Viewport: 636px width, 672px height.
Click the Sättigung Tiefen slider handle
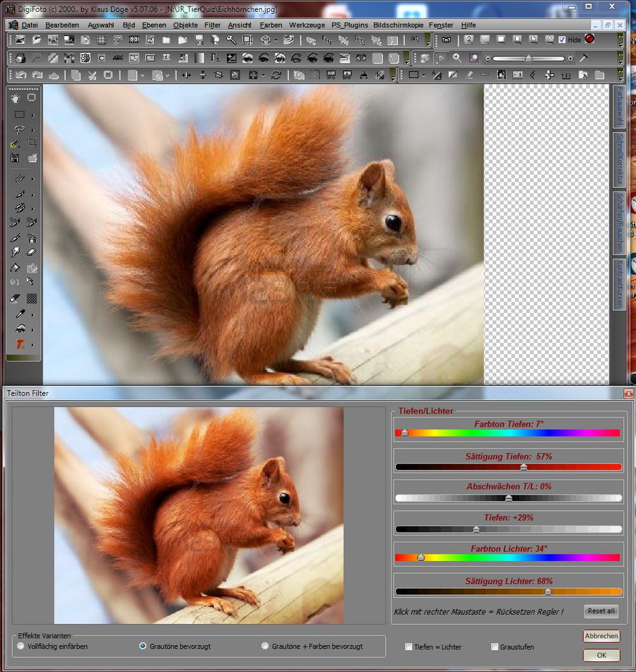point(524,467)
